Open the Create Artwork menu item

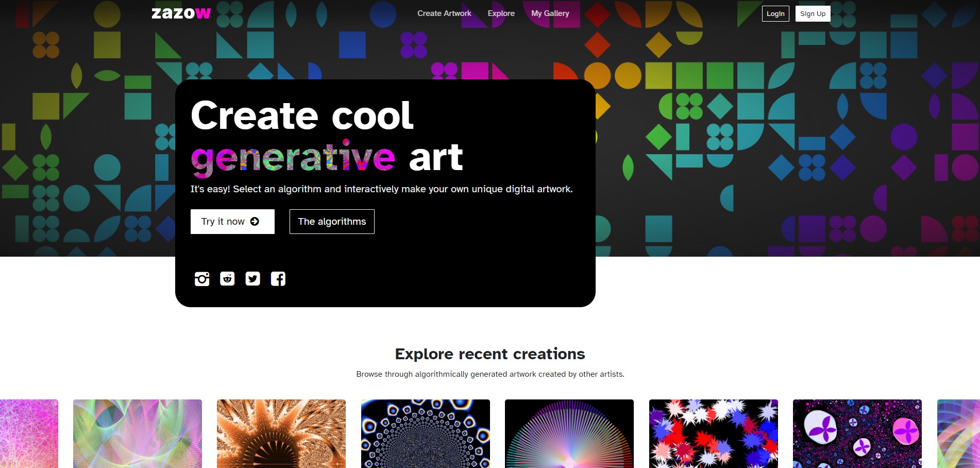pos(444,13)
